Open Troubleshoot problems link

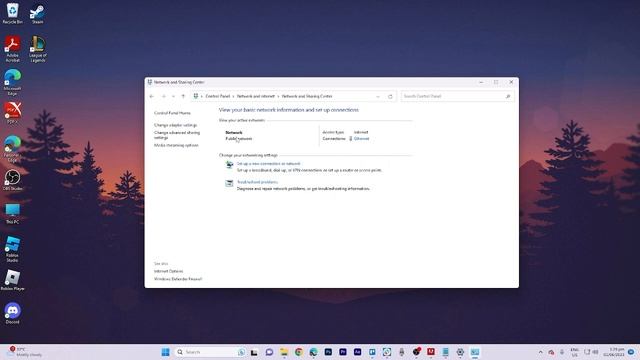pos(257,182)
